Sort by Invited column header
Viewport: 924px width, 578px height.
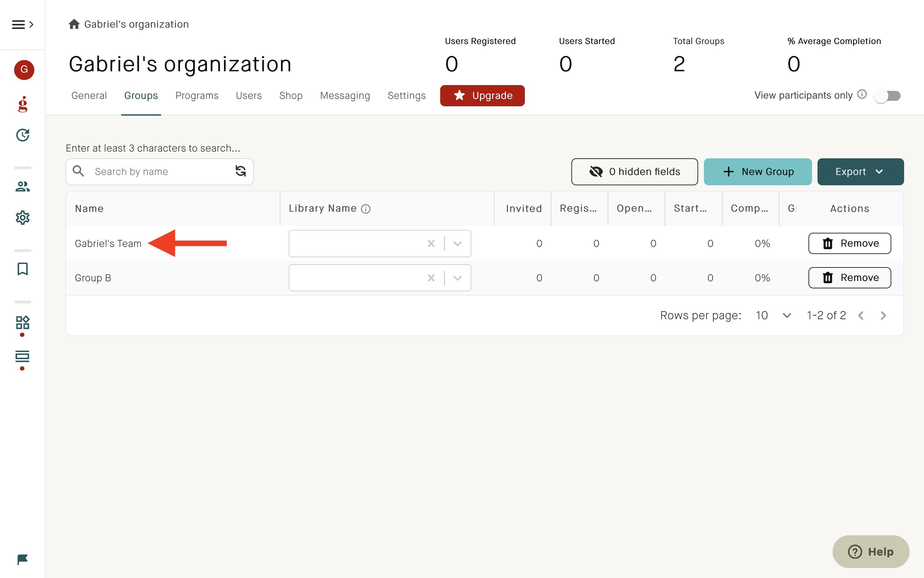coord(524,209)
